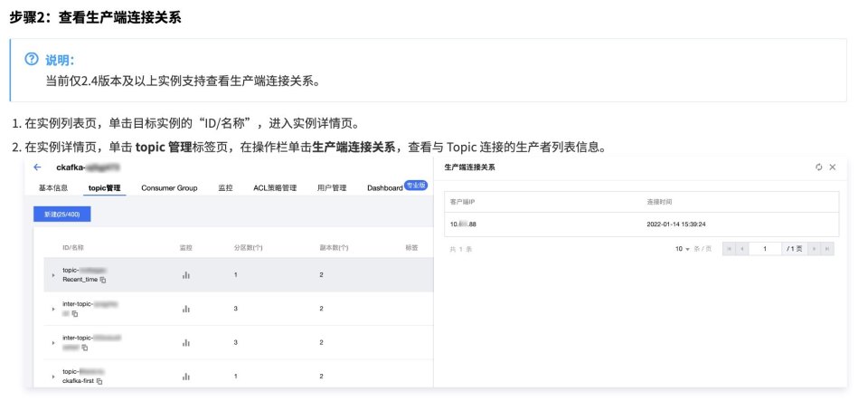The width and height of the screenshot is (868, 401).
Task: Open the 10 条/页 page size dropdown
Action: (x=686, y=248)
